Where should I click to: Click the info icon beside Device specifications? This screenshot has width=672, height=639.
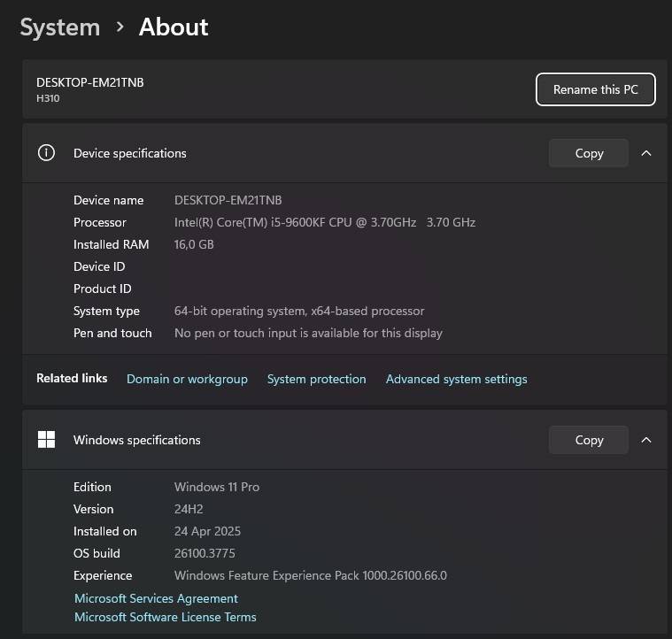[x=46, y=153]
